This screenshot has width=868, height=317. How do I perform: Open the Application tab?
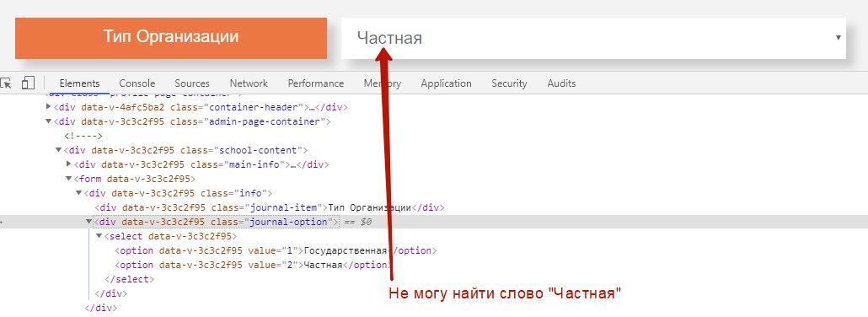click(x=446, y=83)
